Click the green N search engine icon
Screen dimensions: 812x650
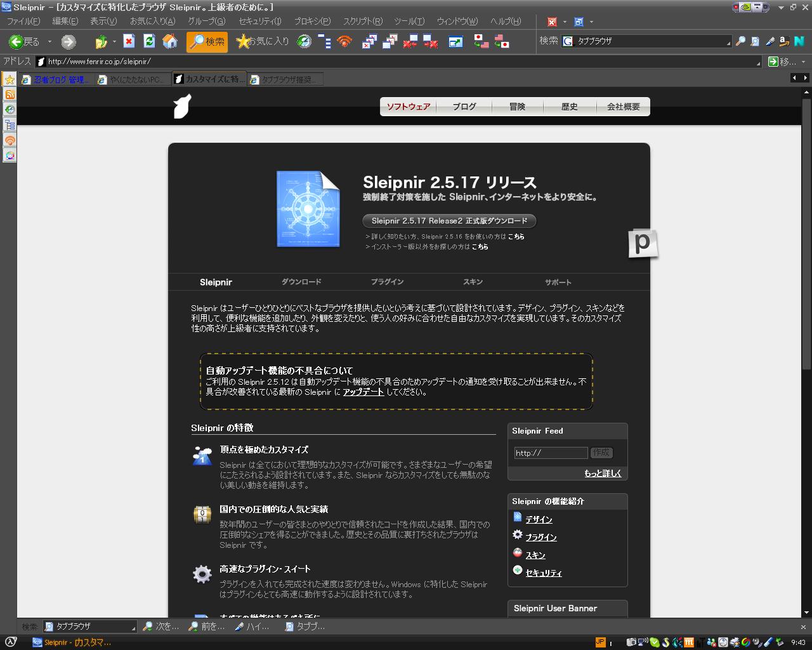(799, 41)
